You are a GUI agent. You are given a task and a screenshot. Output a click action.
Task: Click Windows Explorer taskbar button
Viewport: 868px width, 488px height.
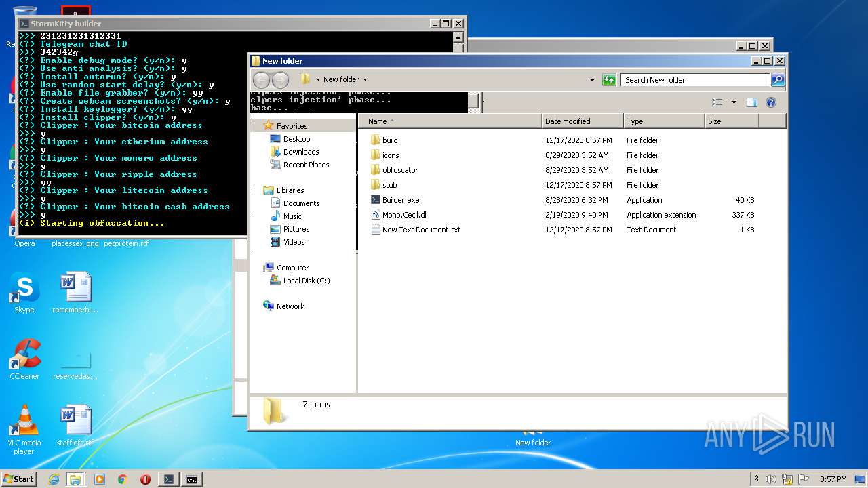pyautogui.click(x=75, y=479)
